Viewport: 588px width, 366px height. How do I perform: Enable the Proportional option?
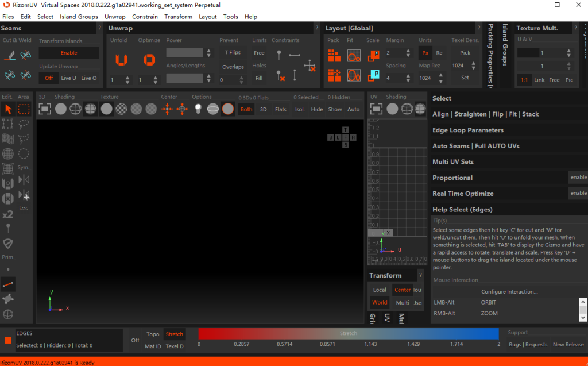click(578, 177)
